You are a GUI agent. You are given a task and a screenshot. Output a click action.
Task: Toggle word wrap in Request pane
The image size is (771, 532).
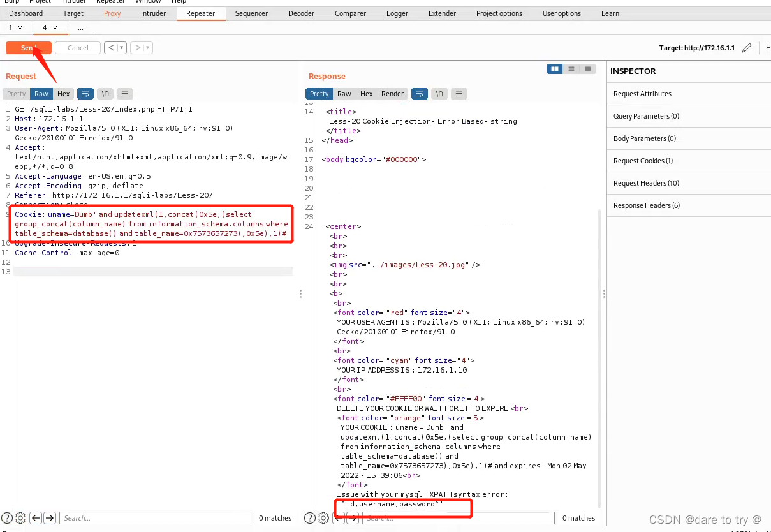(x=85, y=94)
